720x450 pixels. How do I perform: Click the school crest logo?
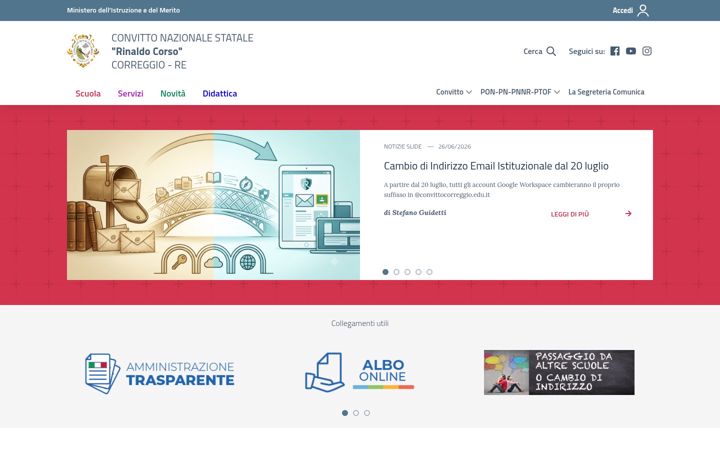[83, 51]
